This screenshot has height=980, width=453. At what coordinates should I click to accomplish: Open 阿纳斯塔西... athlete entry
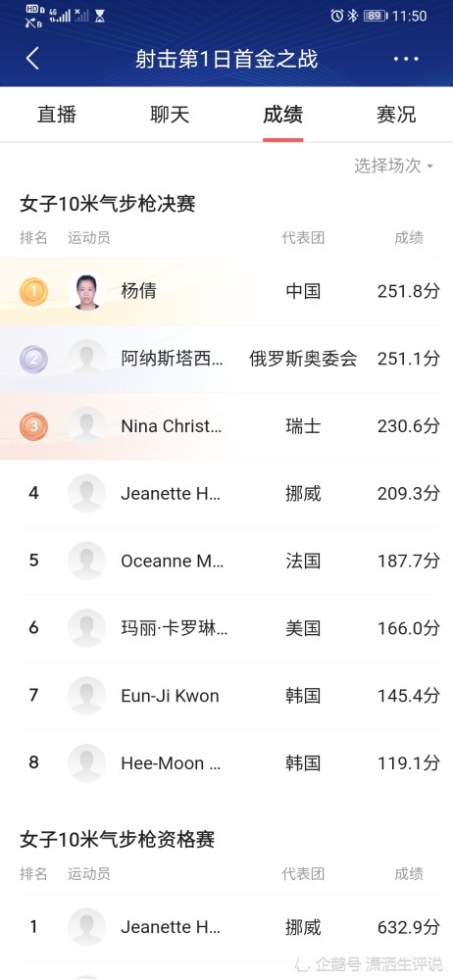[x=226, y=359]
